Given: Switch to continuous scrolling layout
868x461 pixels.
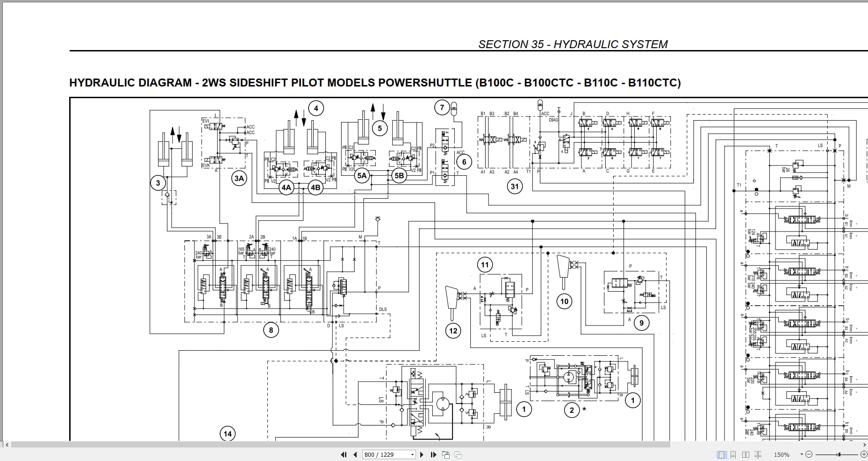Looking at the screenshot, I should (733, 454).
